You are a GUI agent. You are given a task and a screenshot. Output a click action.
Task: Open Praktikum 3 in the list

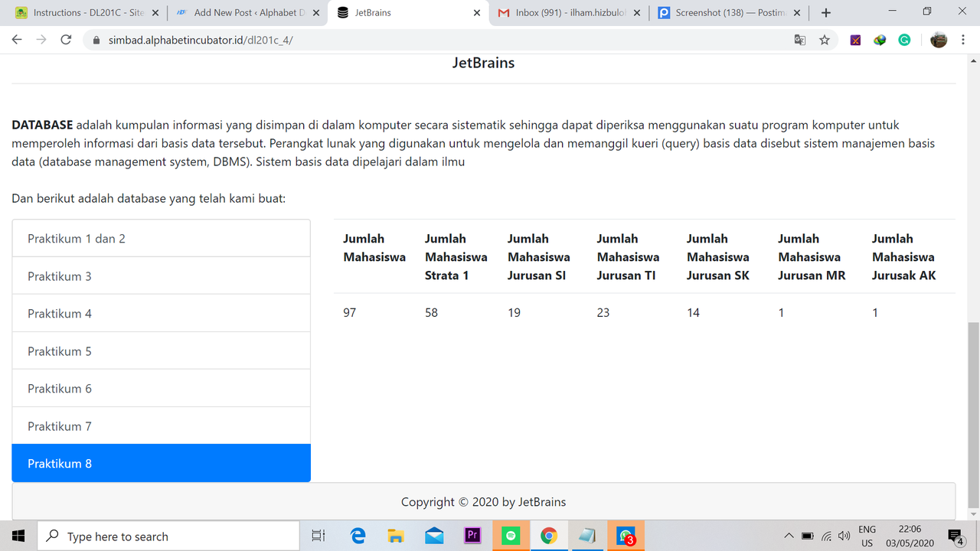(x=161, y=275)
